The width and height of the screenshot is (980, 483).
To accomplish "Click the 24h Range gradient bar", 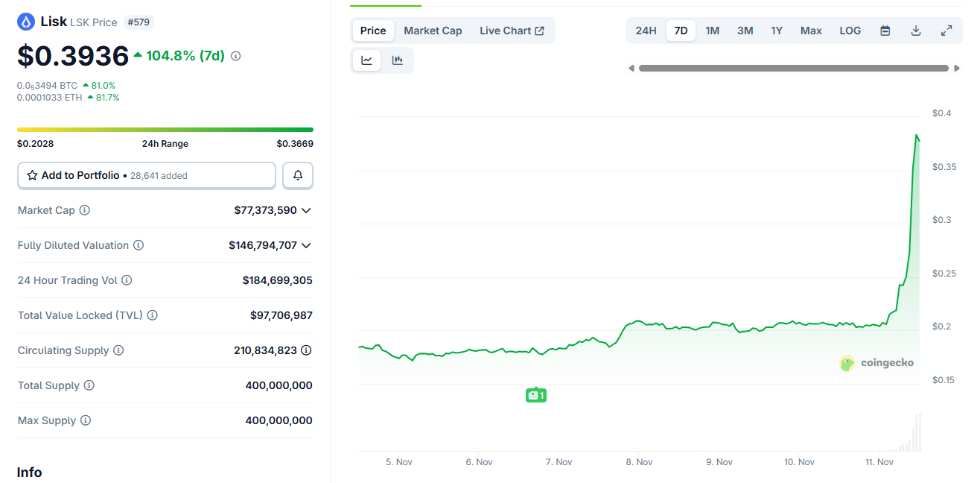I will point(165,128).
